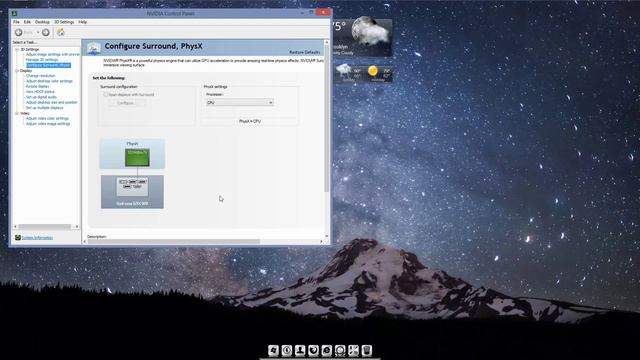This screenshot has width=640, height=360.
Task: Select View HDCP status task
Action: pyautogui.click(x=40, y=91)
